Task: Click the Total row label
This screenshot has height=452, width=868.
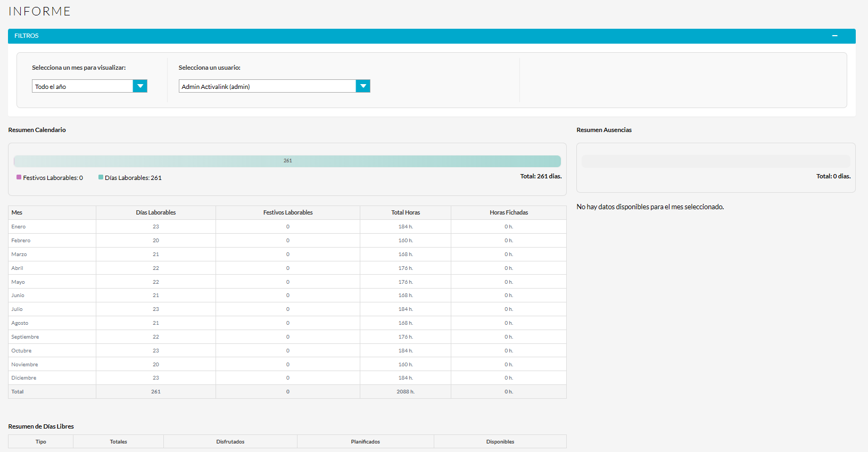Action: tap(18, 392)
